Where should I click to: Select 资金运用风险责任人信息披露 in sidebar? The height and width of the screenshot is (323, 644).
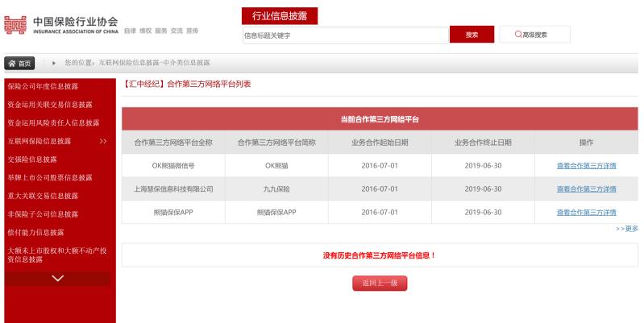click(53, 122)
